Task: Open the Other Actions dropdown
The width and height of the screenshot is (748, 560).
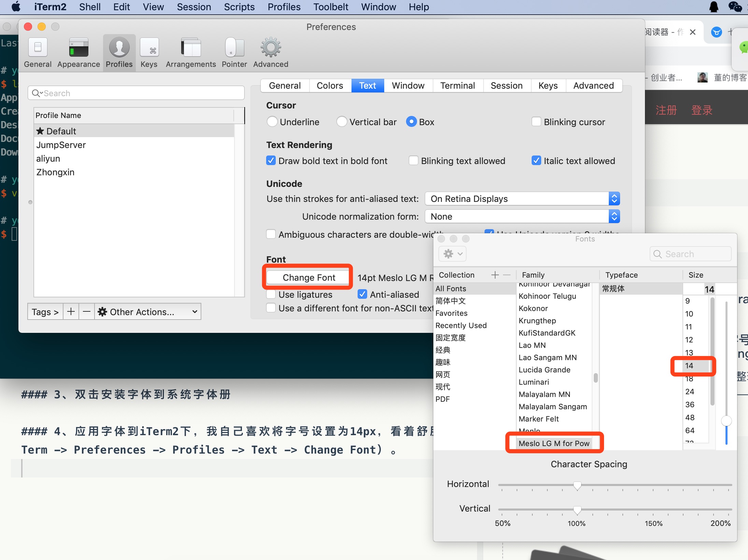Action: coord(148,311)
